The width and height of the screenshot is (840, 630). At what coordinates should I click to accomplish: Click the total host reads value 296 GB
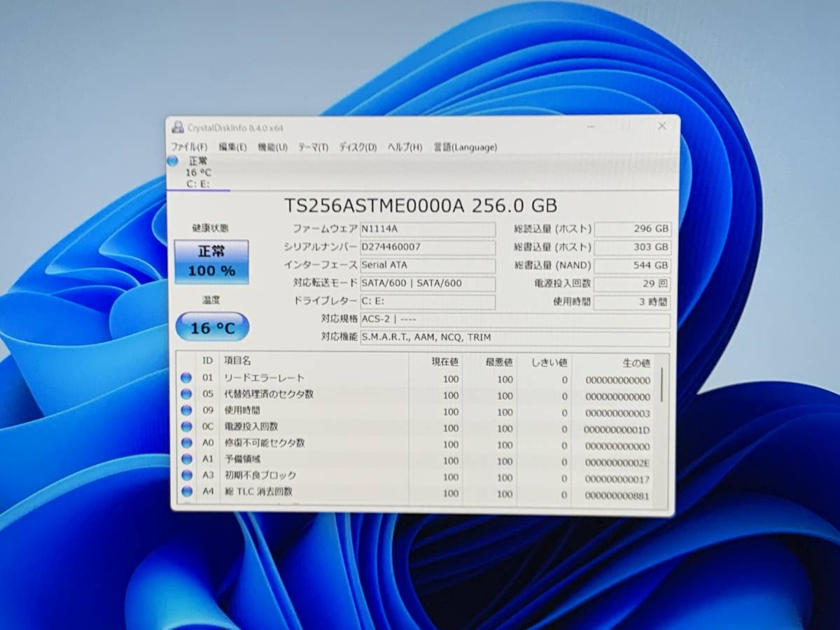pos(633,229)
